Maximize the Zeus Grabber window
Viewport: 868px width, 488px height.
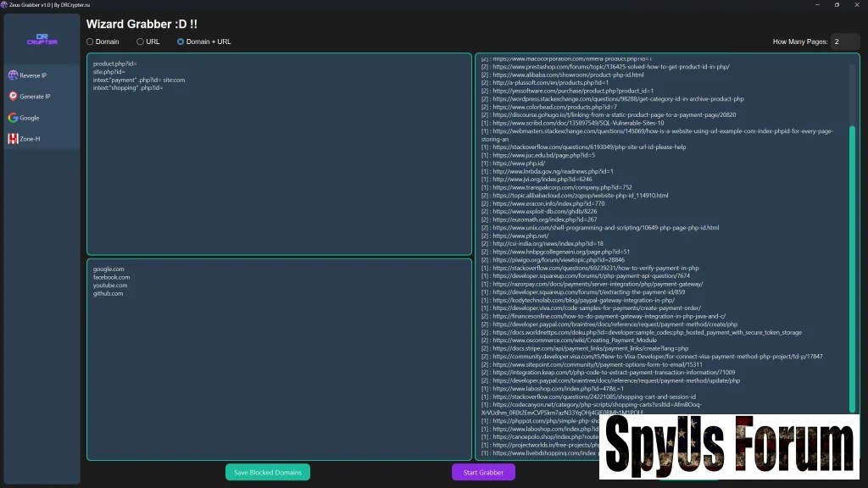click(837, 4)
